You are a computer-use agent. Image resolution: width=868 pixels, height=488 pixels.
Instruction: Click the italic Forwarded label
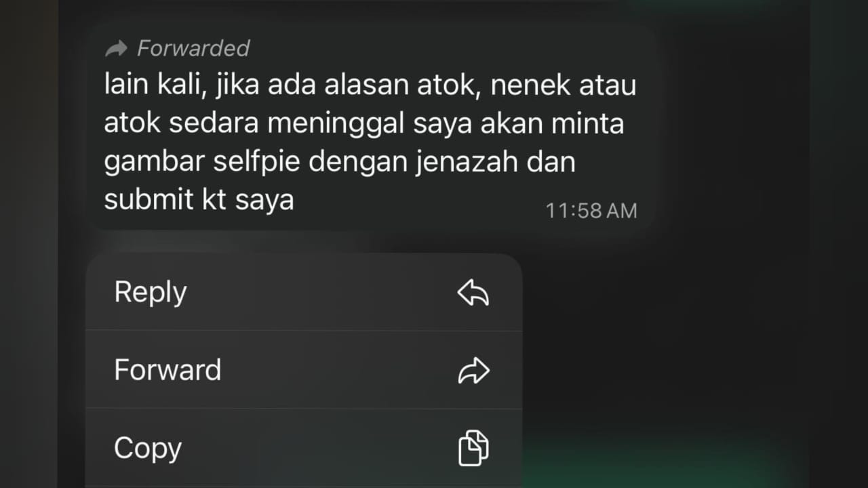(193, 49)
